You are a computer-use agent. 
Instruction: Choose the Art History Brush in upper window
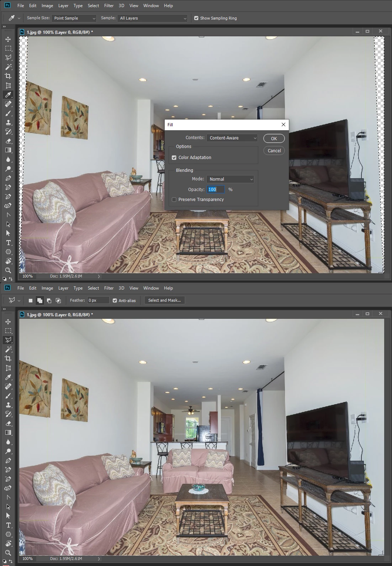tap(8, 132)
